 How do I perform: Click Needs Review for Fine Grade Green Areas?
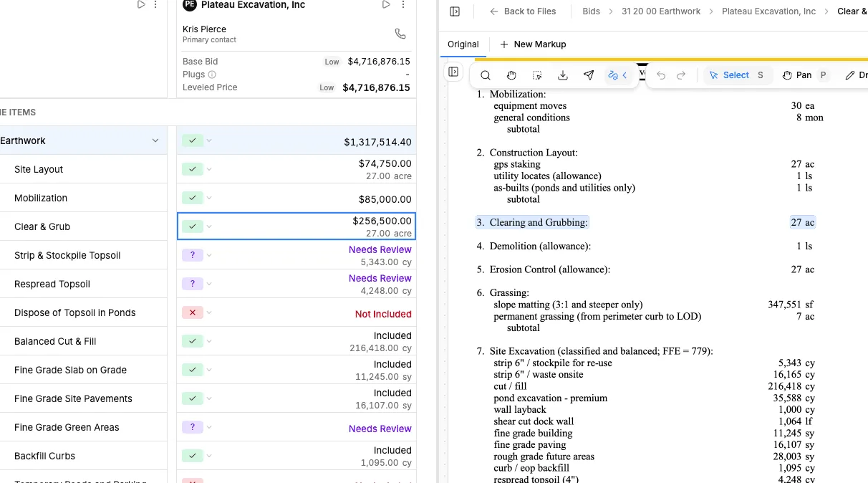pyautogui.click(x=380, y=429)
